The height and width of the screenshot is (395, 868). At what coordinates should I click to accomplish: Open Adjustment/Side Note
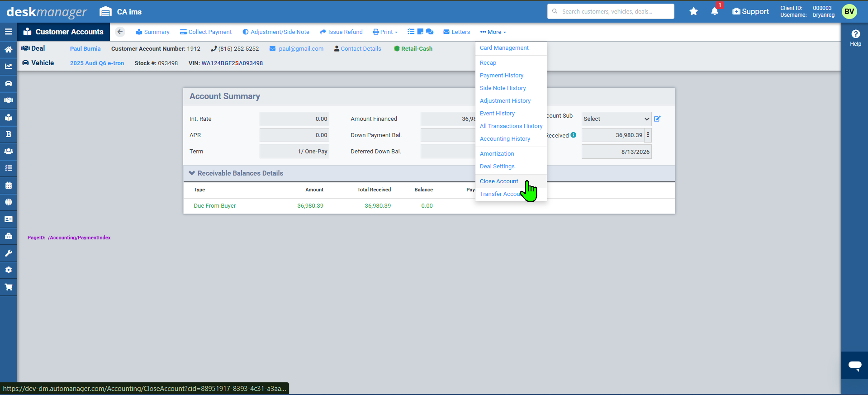tap(276, 32)
